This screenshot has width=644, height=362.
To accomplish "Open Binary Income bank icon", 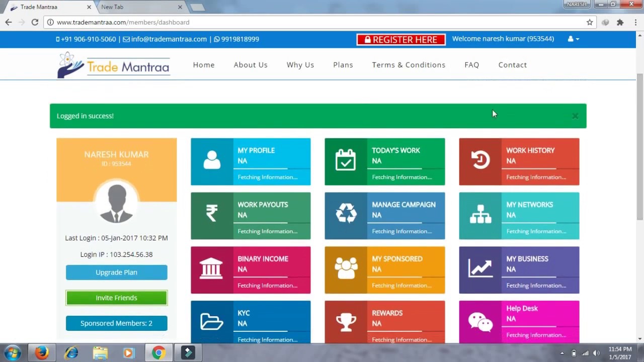I will 211,268.
